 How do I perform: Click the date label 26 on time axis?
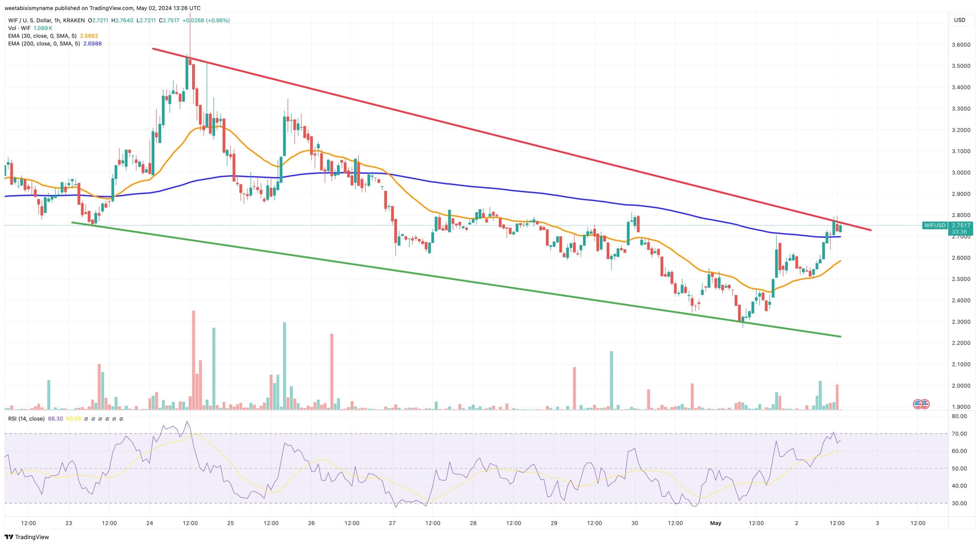[x=311, y=523]
